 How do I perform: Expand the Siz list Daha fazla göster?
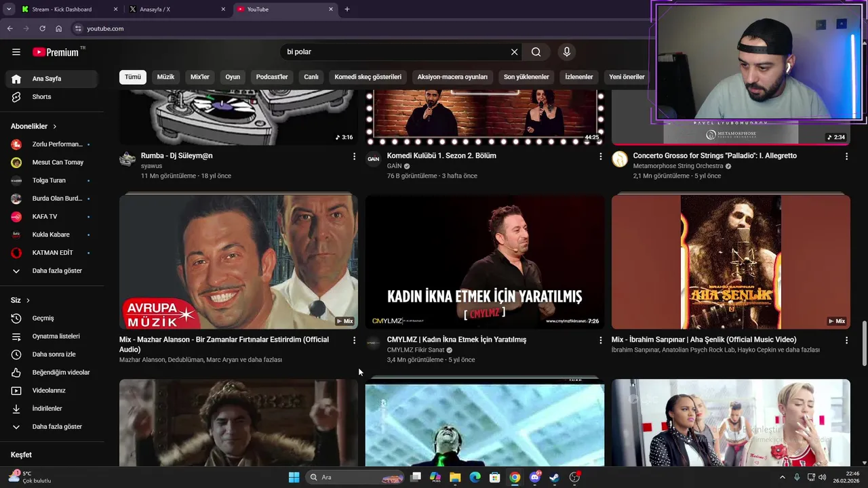tap(52, 427)
